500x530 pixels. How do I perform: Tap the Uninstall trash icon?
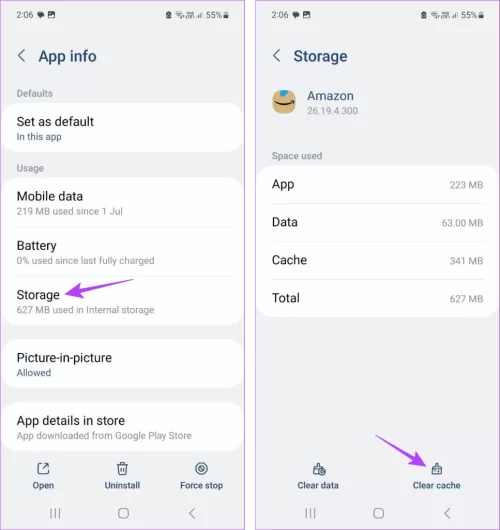(122, 468)
